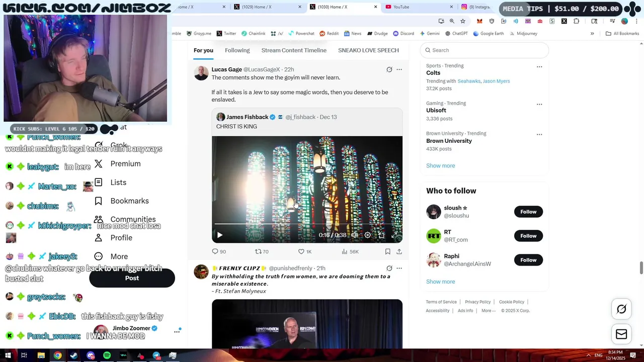Image resolution: width=644 pixels, height=362 pixels.
Task: Open Lists in the sidebar
Action: click(x=111, y=183)
